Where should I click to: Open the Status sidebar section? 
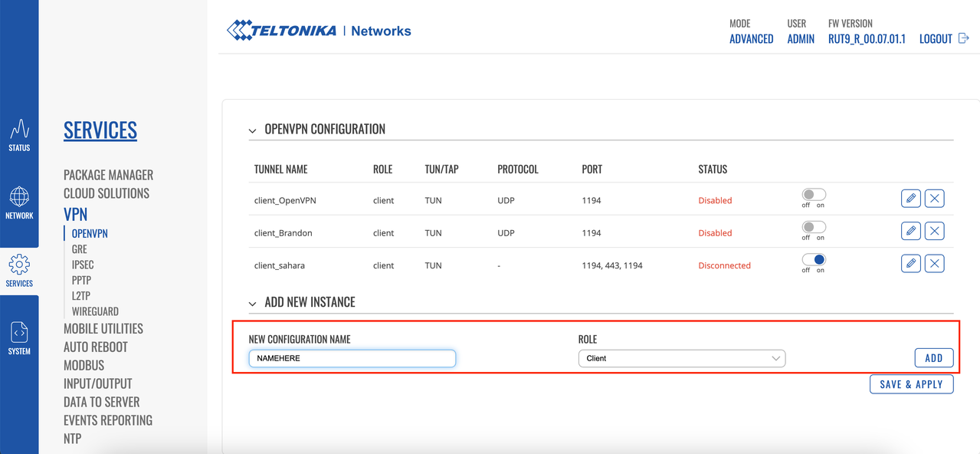[x=19, y=135]
